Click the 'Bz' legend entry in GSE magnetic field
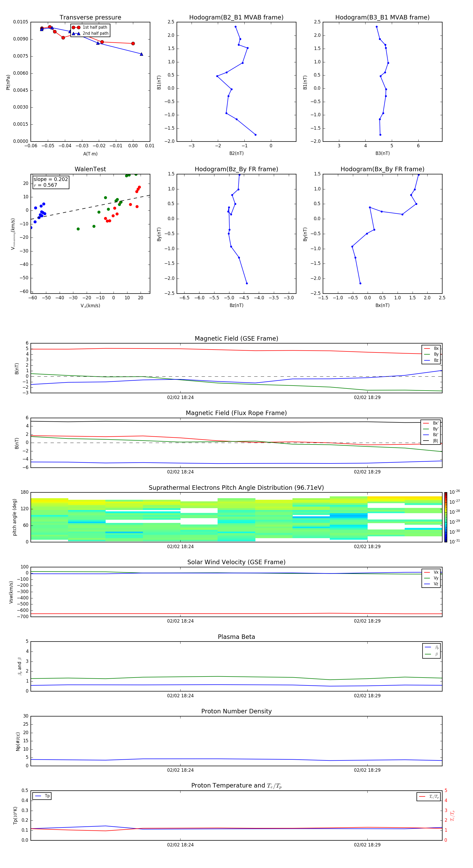The image size is (473, 868). [x=431, y=361]
